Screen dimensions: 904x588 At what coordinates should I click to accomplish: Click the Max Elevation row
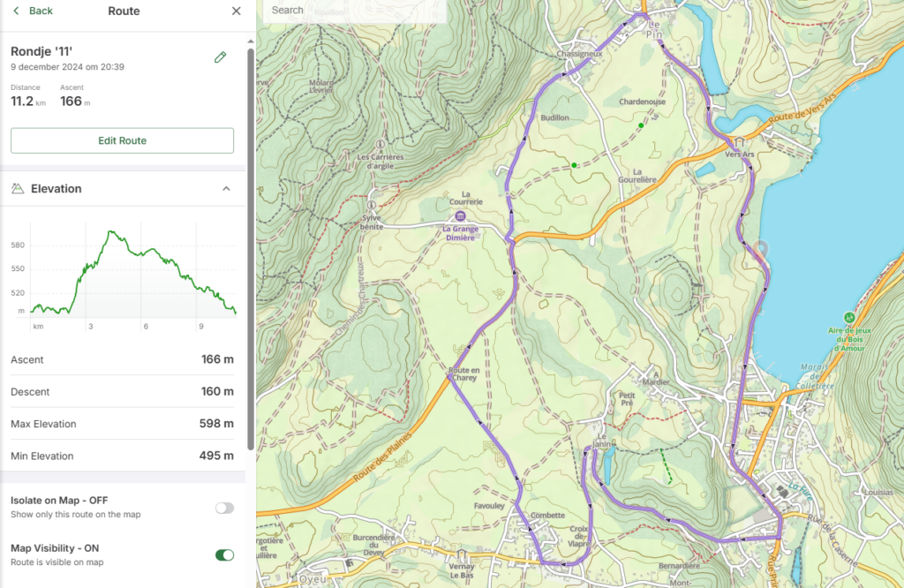pos(122,424)
